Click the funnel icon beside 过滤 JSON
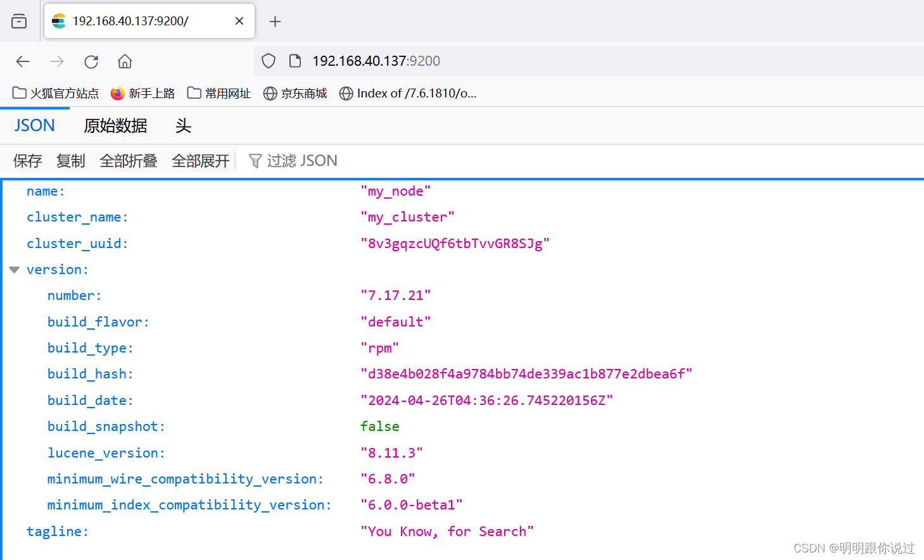Viewport: 924px width, 560px height. coord(255,160)
